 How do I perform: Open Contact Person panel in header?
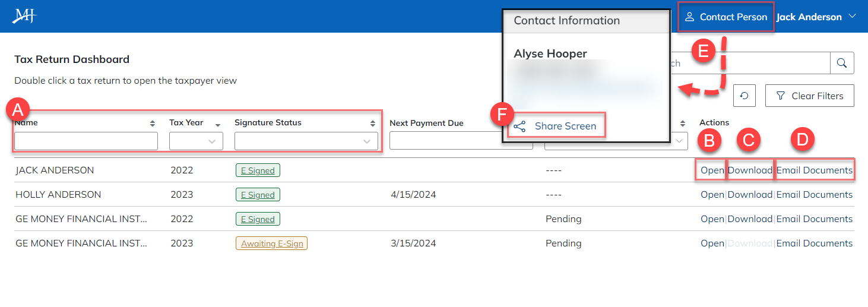pyautogui.click(x=726, y=17)
